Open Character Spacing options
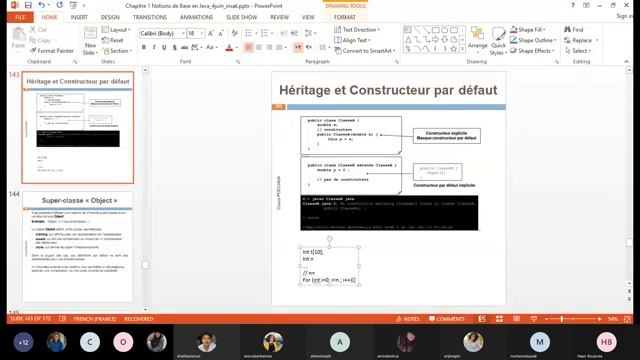 196,47
